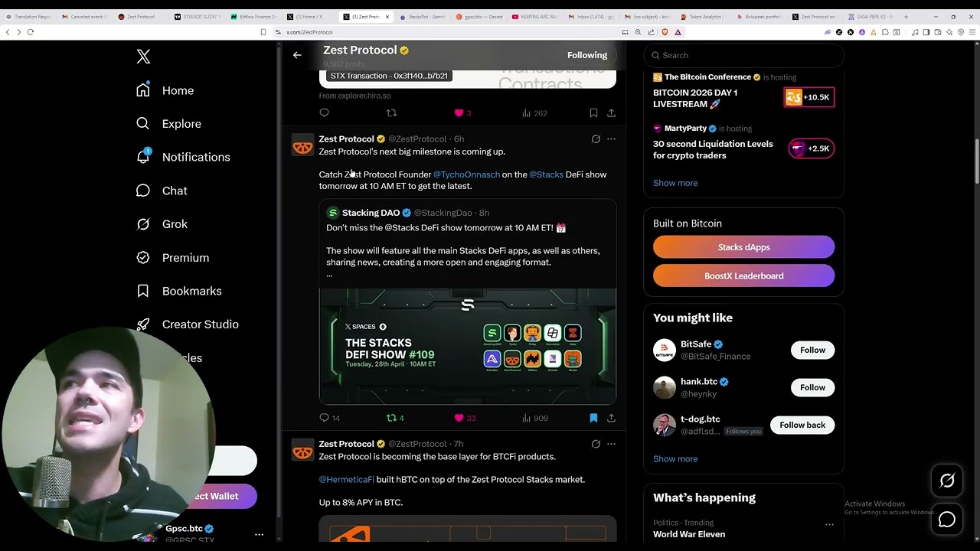980x551 pixels.
Task: Share the Stacks DeFi show post
Action: pyautogui.click(x=611, y=418)
